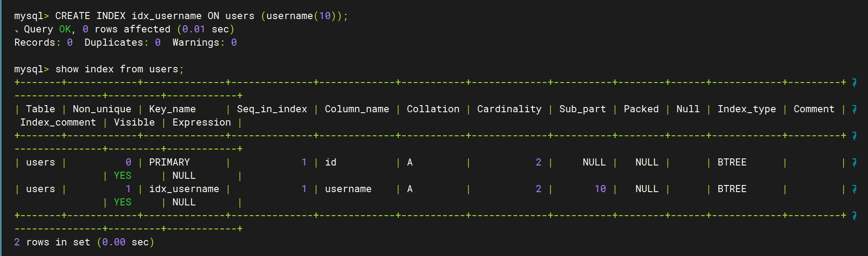Image resolution: width=868 pixels, height=256 pixels.
Task: Click BTREE in the PRIMARY row
Action: [732, 162]
